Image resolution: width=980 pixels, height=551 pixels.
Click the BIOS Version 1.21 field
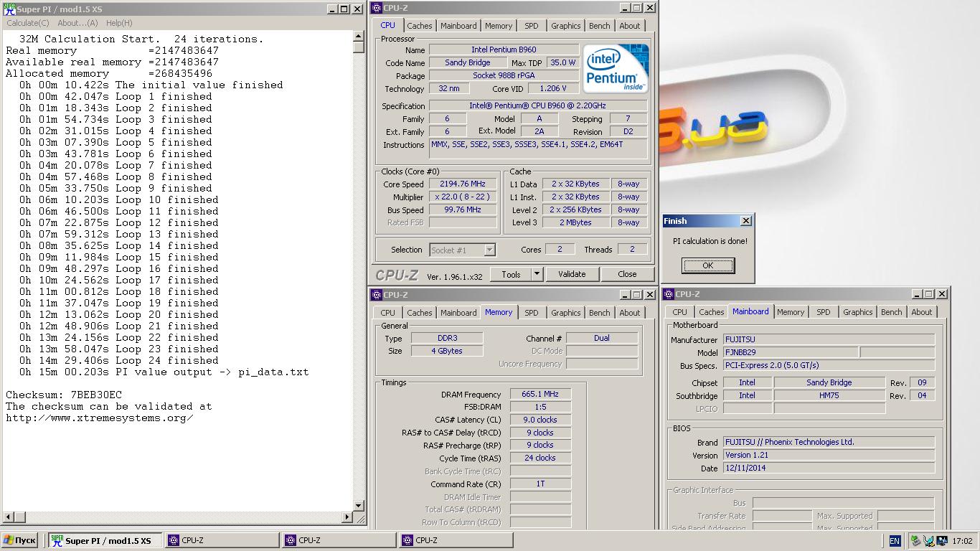click(x=829, y=455)
